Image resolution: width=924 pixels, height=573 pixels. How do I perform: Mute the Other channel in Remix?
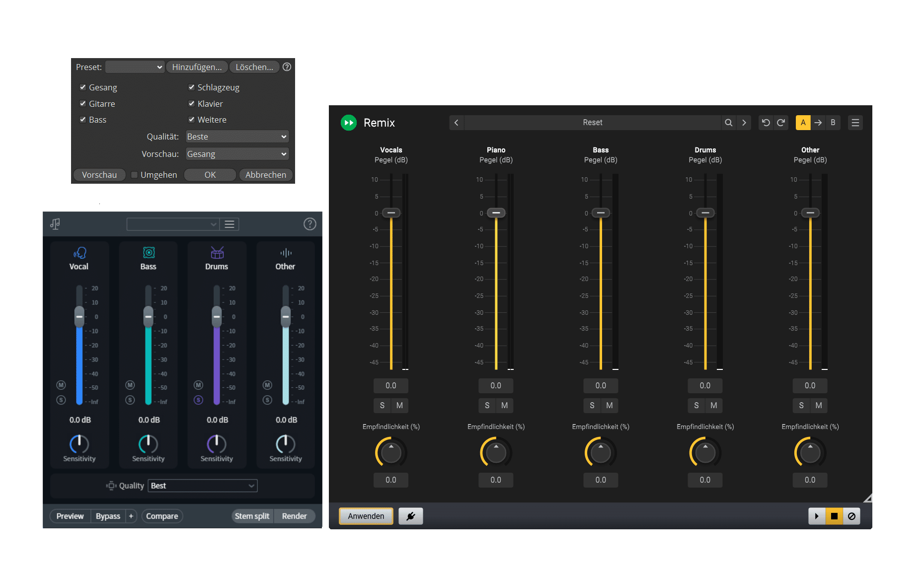tap(819, 406)
